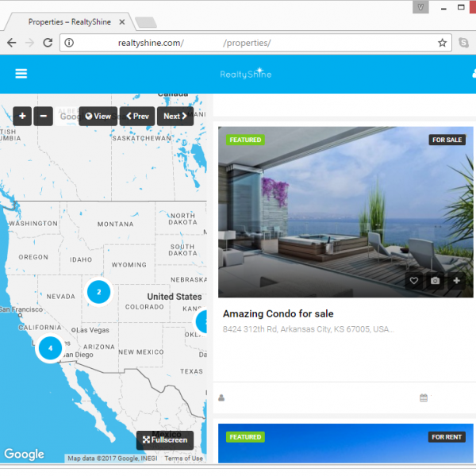The width and height of the screenshot is (476, 476).
Task: Open the map View options
Action: coord(98,116)
